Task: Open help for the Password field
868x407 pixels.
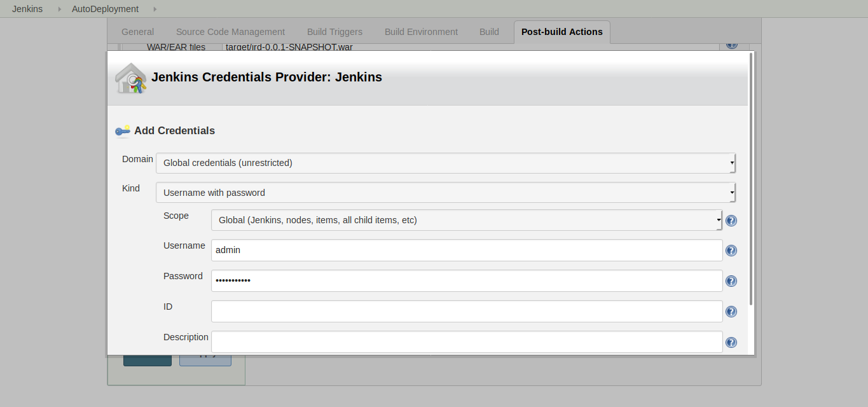Action: click(x=731, y=281)
